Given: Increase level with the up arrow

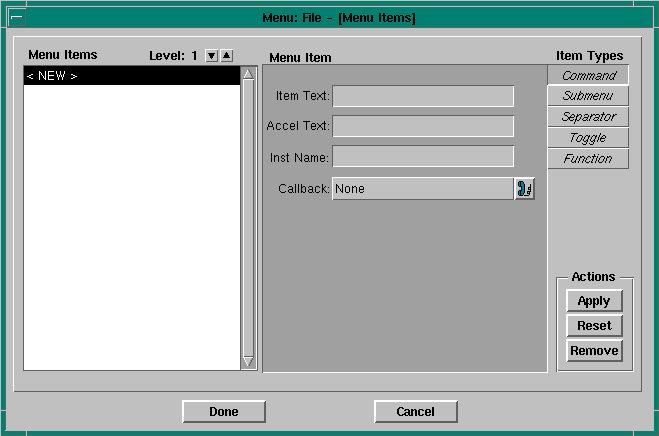Looking at the screenshot, I should [x=227, y=56].
